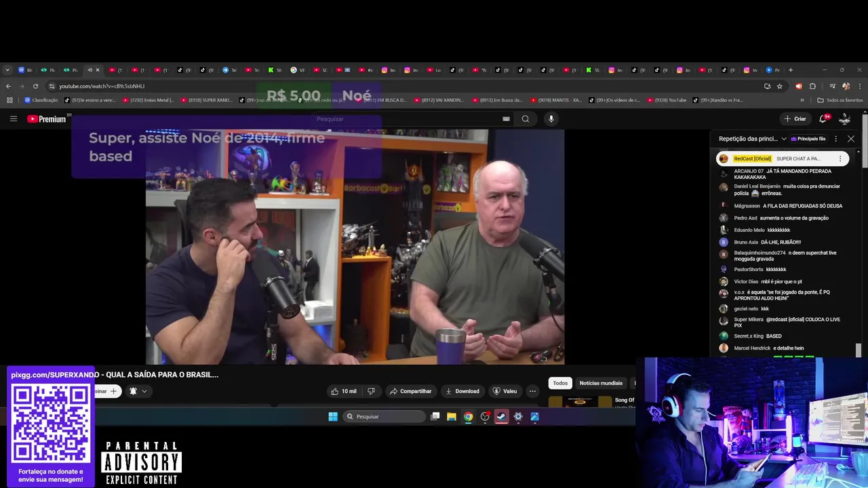Click the Download video button
This screenshot has height=488, width=868.
[x=462, y=391]
